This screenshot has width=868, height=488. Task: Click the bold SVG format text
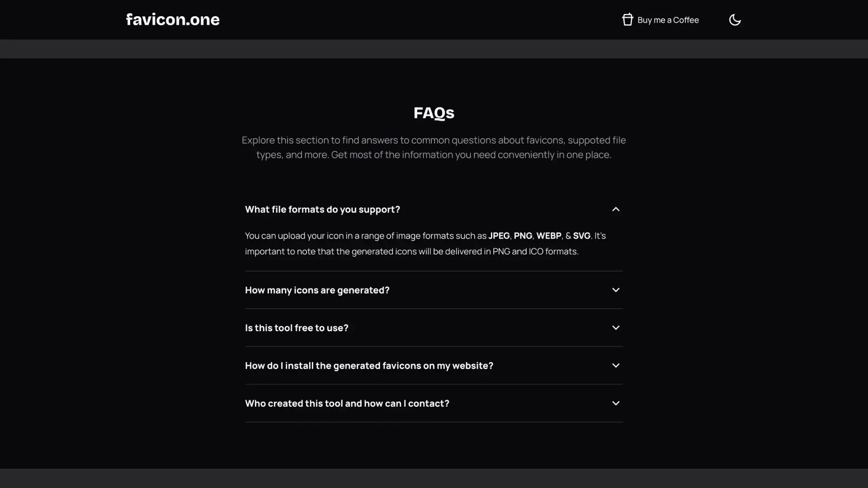pyautogui.click(x=581, y=236)
